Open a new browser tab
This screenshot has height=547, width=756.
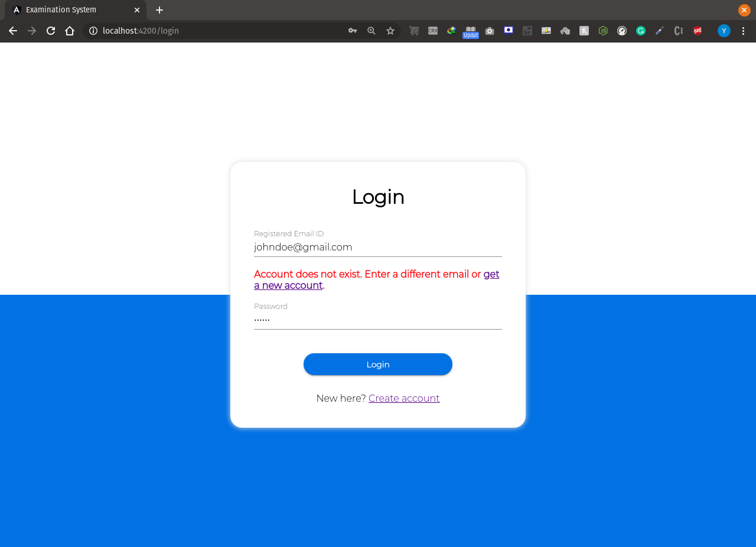(x=159, y=10)
